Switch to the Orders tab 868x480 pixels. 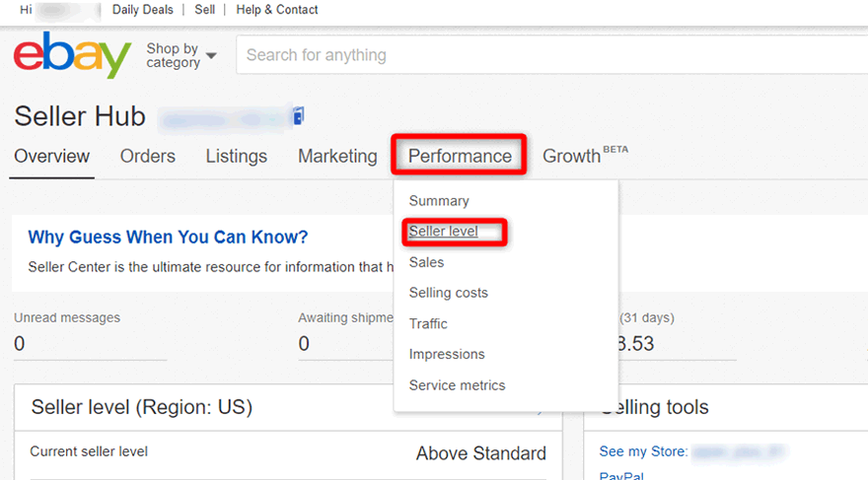tap(148, 157)
